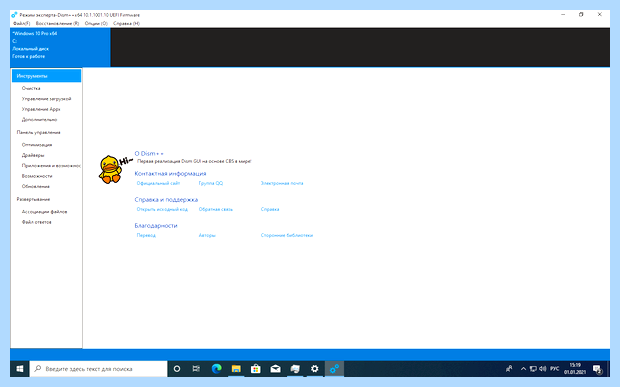
Task: Open Приложения и возможности page
Action: point(51,166)
